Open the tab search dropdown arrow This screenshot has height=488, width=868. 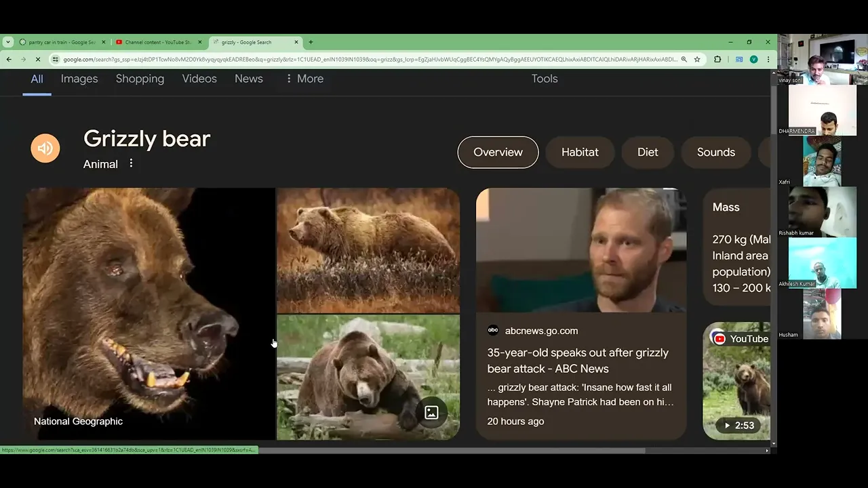pyautogui.click(x=8, y=42)
